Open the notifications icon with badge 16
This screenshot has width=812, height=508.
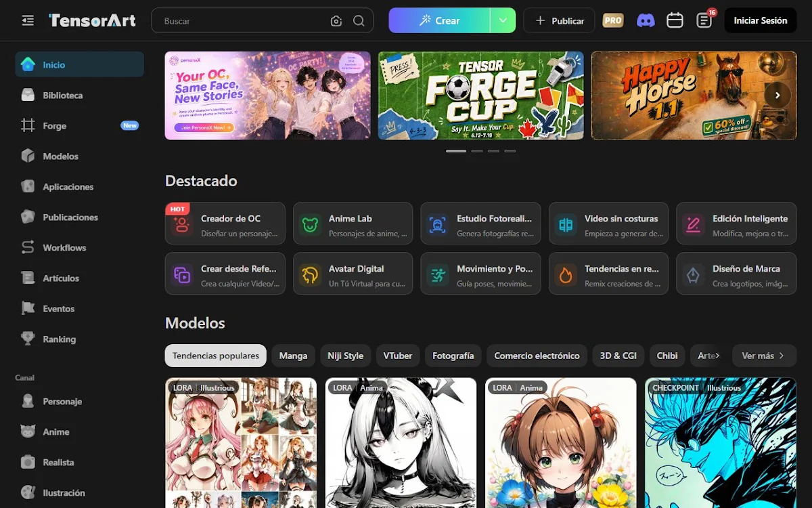pos(704,21)
